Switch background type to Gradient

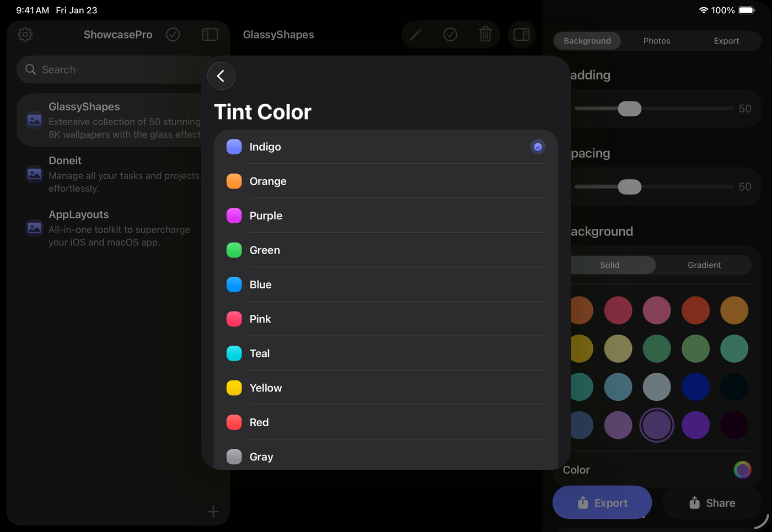704,265
